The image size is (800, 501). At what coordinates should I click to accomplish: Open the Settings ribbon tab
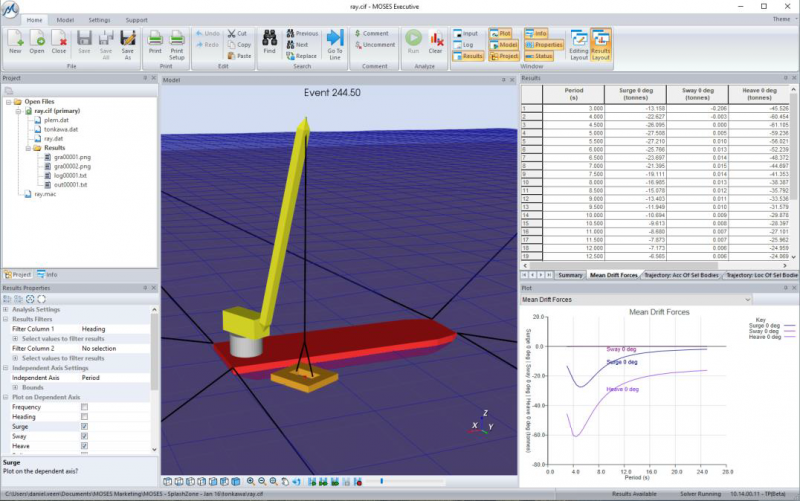coord(99,20)
